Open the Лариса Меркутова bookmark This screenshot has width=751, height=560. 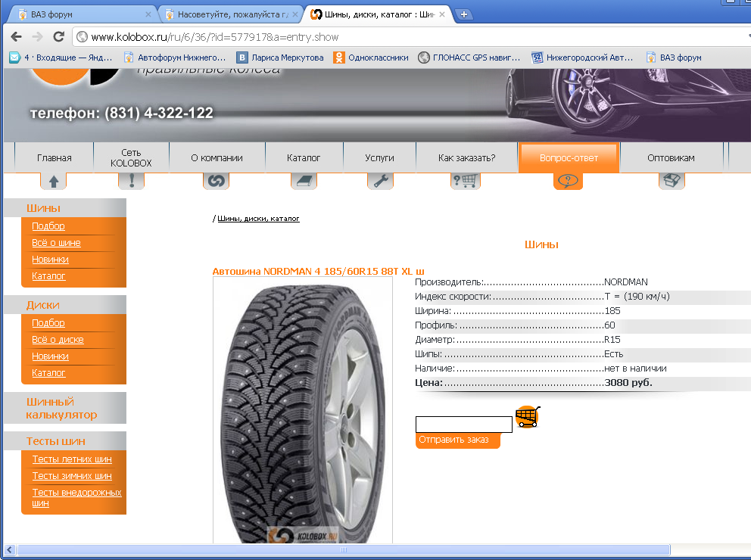pos(280,58)
